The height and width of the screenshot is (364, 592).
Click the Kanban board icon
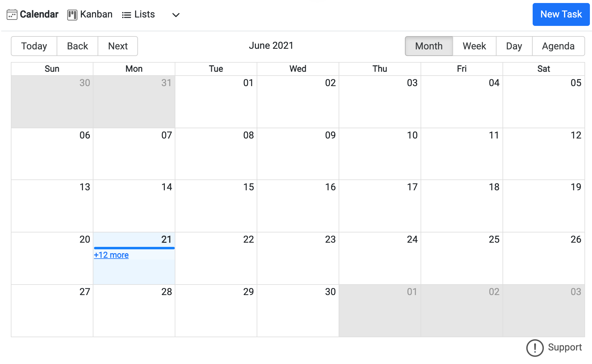pos(72,15)
